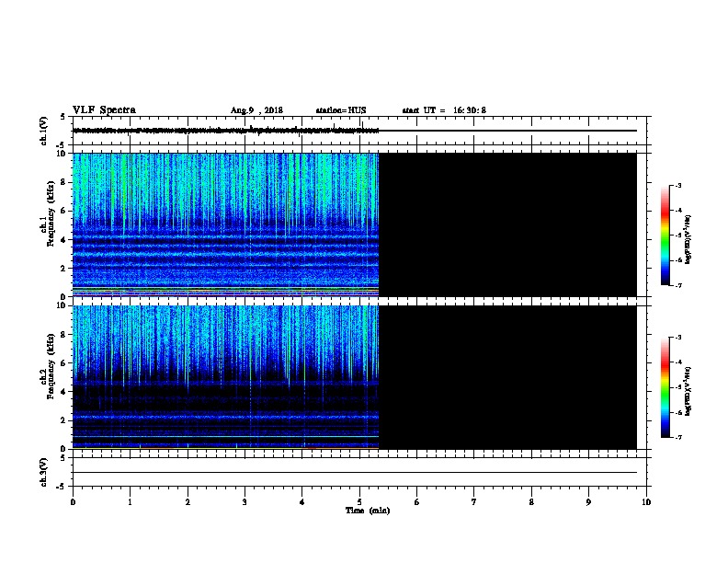
Task: Click the 'ch.1(V)' waveform axis label
Action: tap(44, 131)
